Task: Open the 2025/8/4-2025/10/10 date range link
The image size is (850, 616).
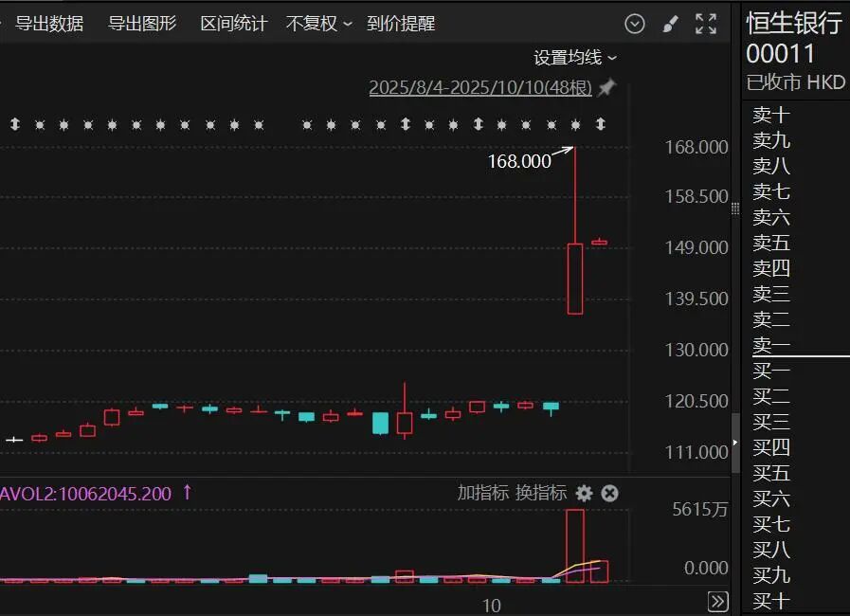Action: tap(479, 86)
